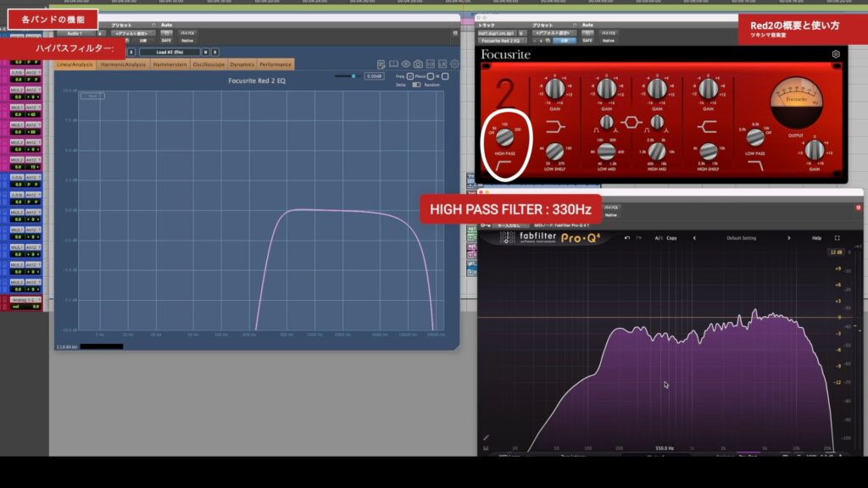
Task: Click the High Mid gain knob
Action: point(657,88)
